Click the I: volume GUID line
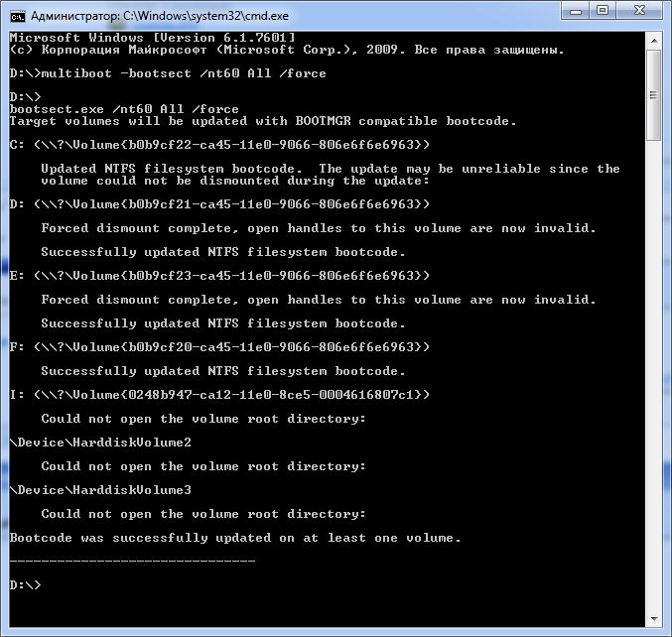 [219, 395]
